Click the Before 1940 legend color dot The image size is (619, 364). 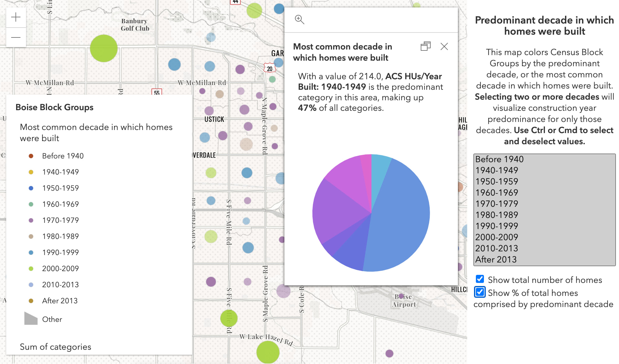pos(31,156)
